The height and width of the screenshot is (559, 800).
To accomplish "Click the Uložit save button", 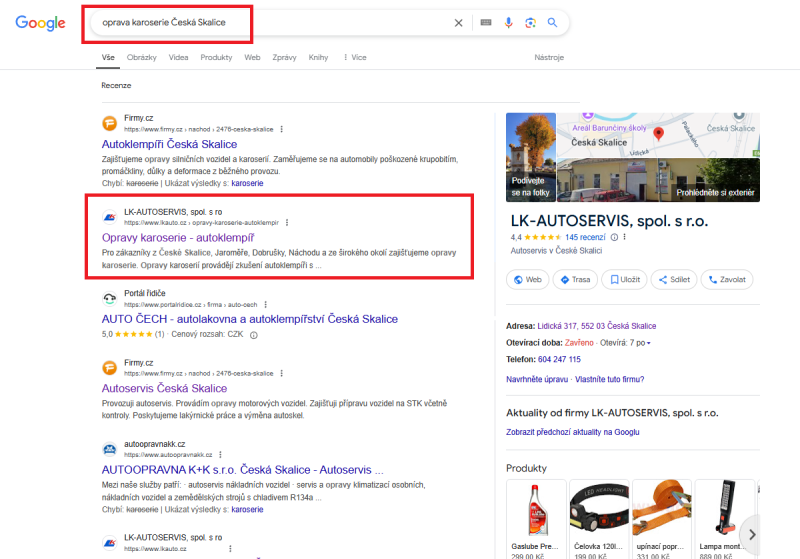I will coord(624,280).
